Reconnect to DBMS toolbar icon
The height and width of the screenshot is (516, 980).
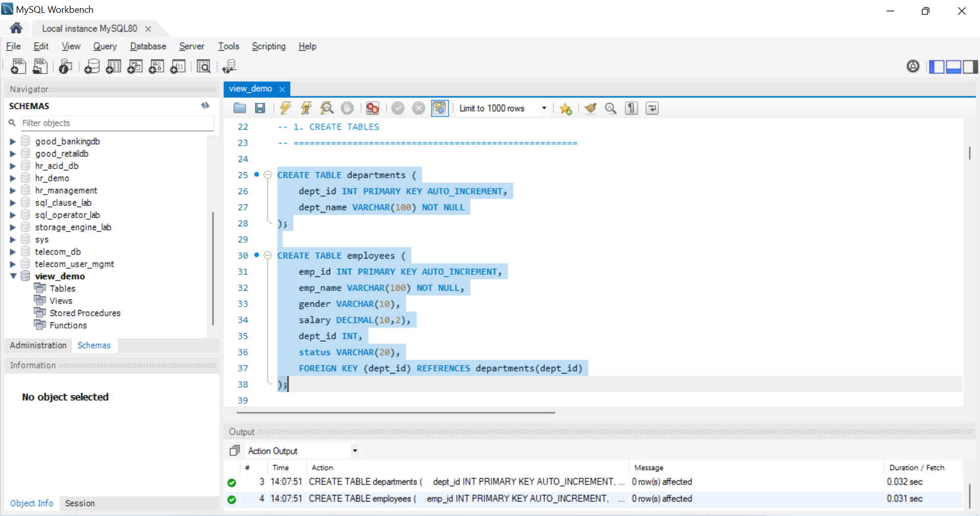[229, 66]
